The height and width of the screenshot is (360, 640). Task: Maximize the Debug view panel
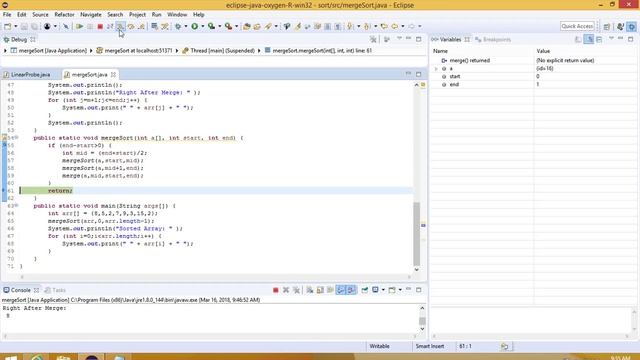click(419, 39)
